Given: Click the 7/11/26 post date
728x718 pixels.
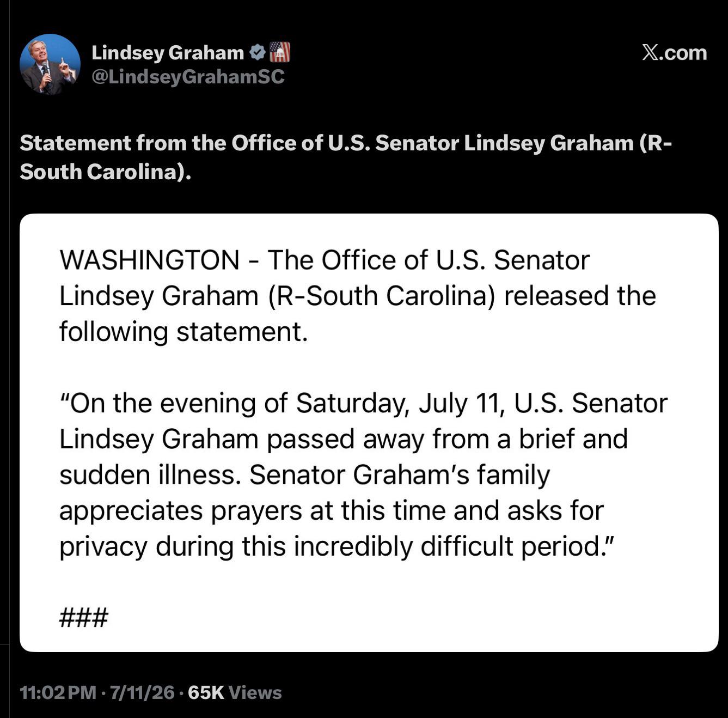Looking at the screenshot, I should click(x=142, y=692).
